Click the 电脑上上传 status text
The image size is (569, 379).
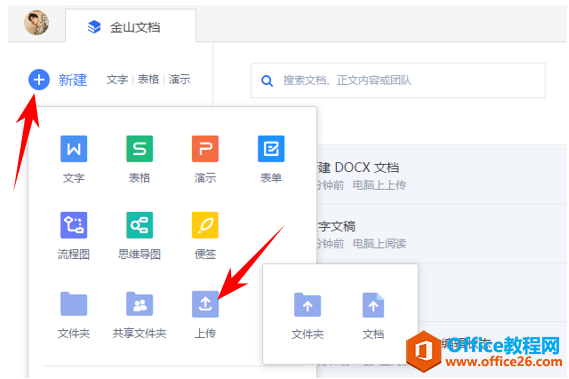[x=379, y=185]
